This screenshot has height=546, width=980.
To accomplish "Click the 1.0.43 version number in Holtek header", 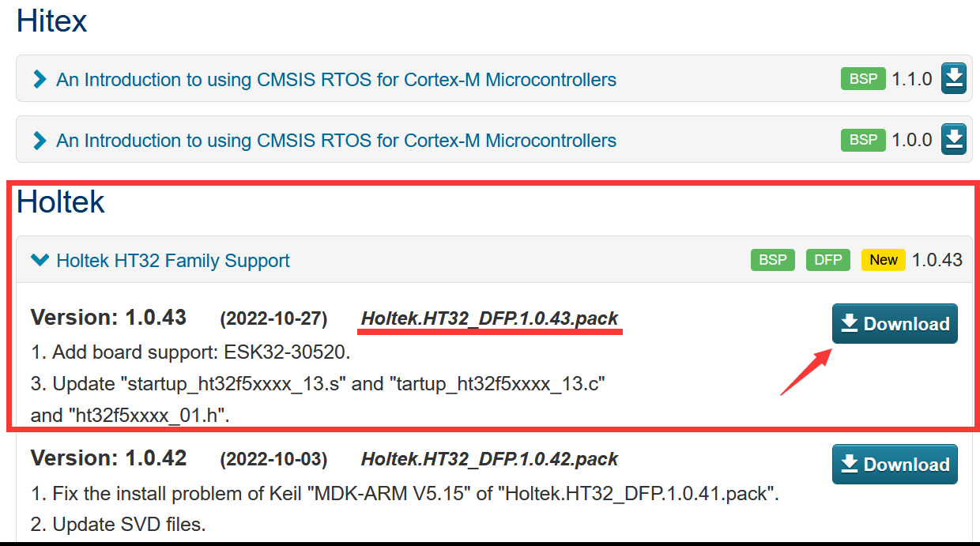I will pyautogui.click(x=937, y=260).
